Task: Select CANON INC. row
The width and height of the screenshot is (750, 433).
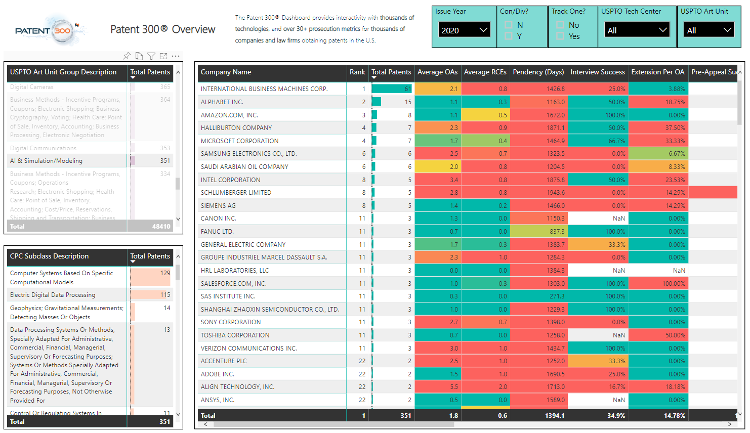Action: pyautogui.click(x=467, y=219)
